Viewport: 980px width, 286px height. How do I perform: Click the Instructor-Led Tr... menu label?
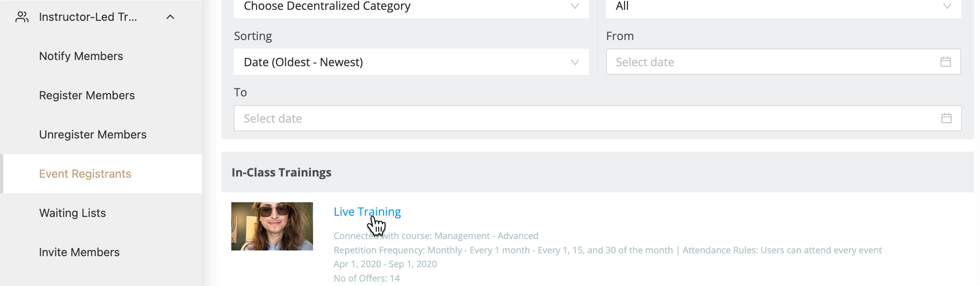88,17
